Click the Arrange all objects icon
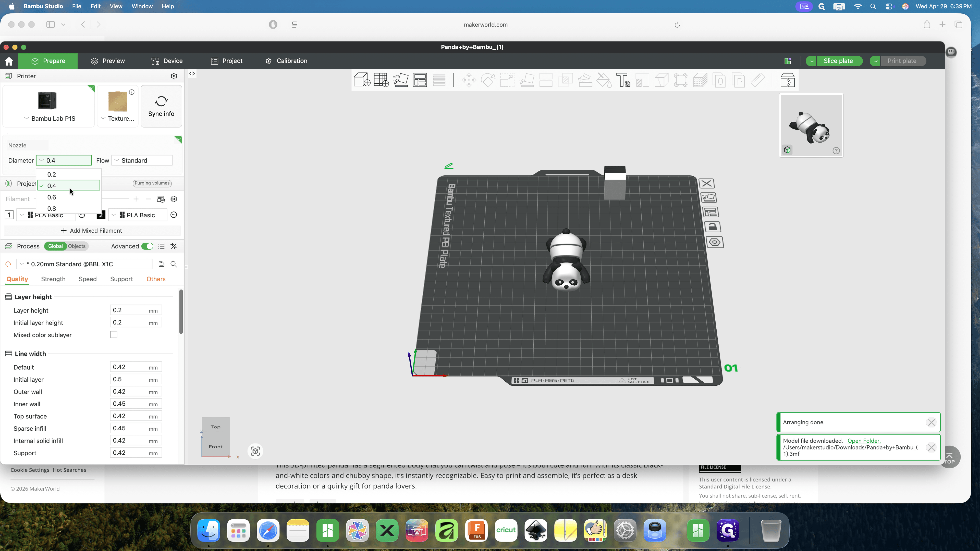The width and height of the screenshot is (980, 551). (420, 80)
